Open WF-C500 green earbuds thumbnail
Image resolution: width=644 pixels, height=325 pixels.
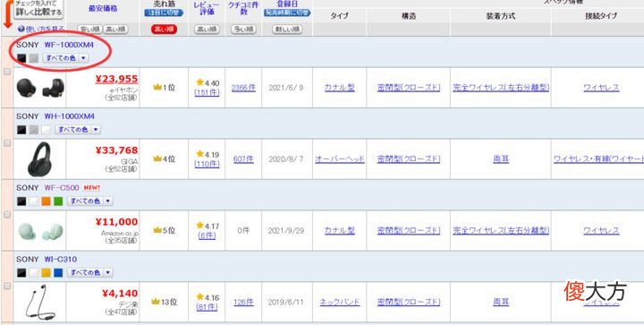(x=40, y=231)
